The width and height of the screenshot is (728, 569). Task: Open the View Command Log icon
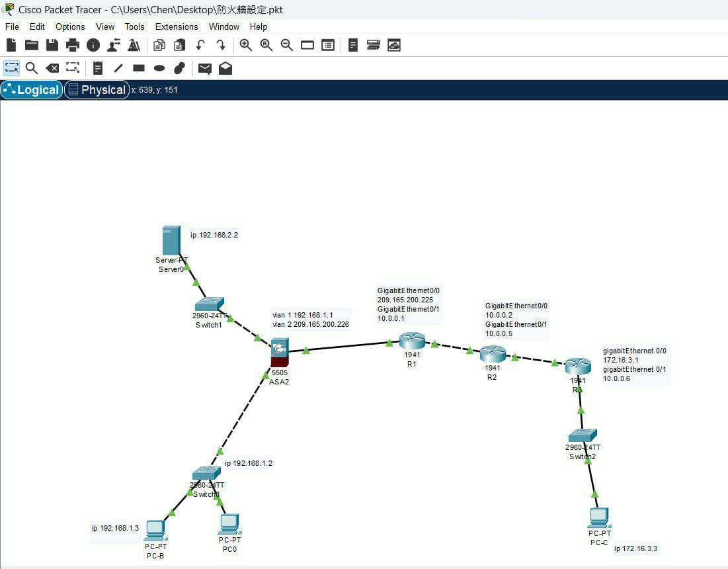pos(353,45)
